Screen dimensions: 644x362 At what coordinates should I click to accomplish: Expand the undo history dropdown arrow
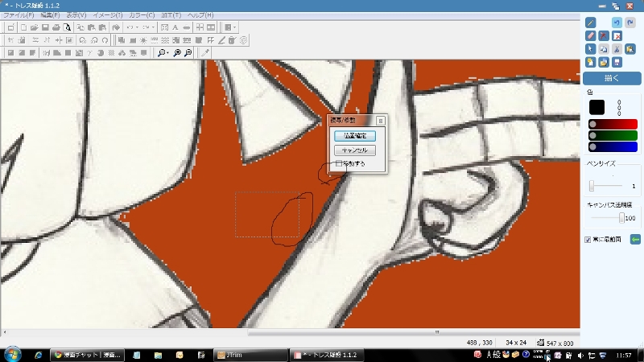pos(137,27)
